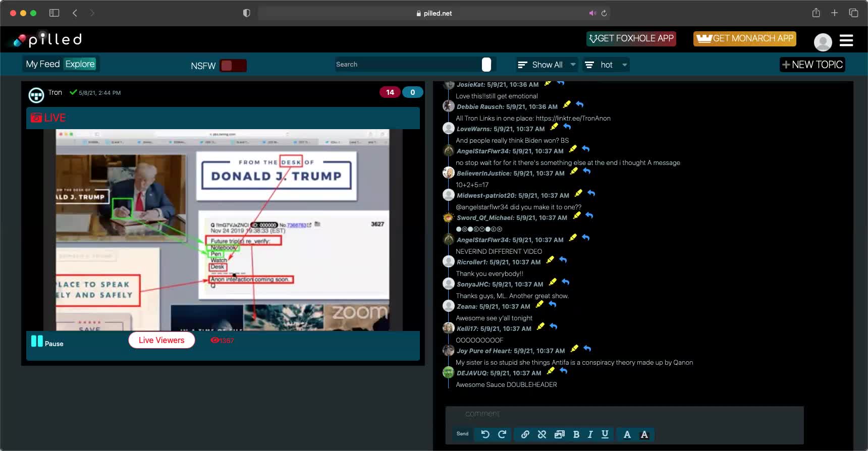
Task: Toggle the NSFW switch
Action: tap(233, 66)
